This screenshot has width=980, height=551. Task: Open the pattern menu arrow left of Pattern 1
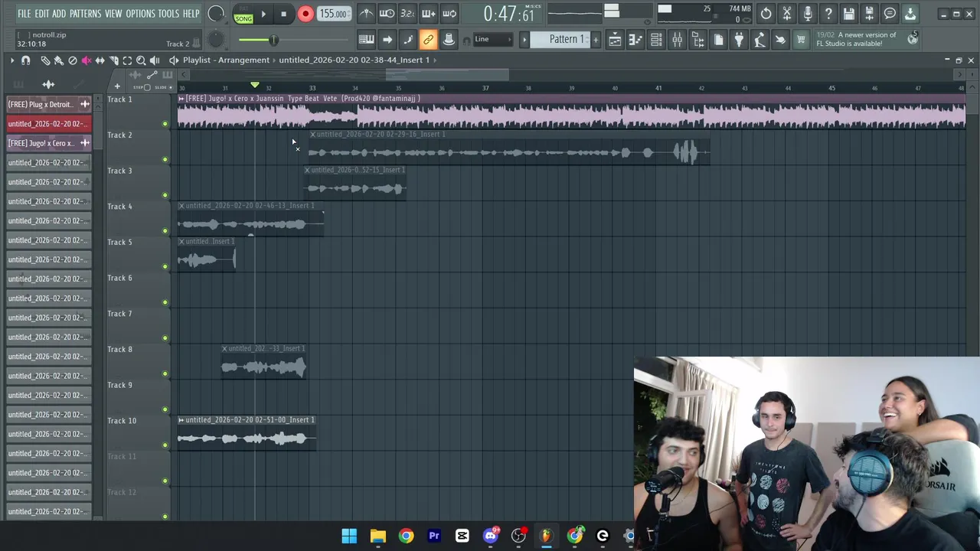coord(524,40)
